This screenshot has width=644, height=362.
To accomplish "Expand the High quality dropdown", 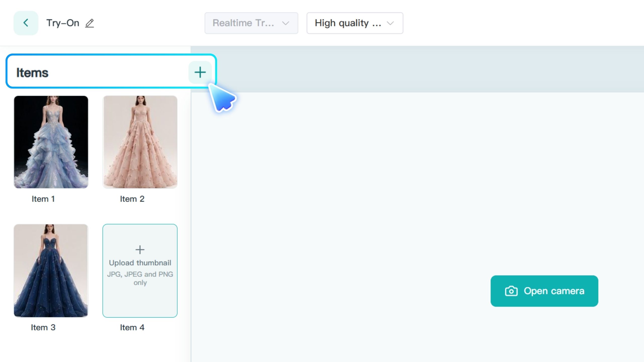I will pyautogui.click(x=355, y=23).
